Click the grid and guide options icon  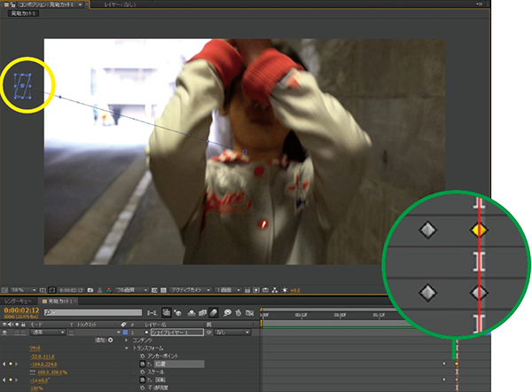[x=43, y=290]
